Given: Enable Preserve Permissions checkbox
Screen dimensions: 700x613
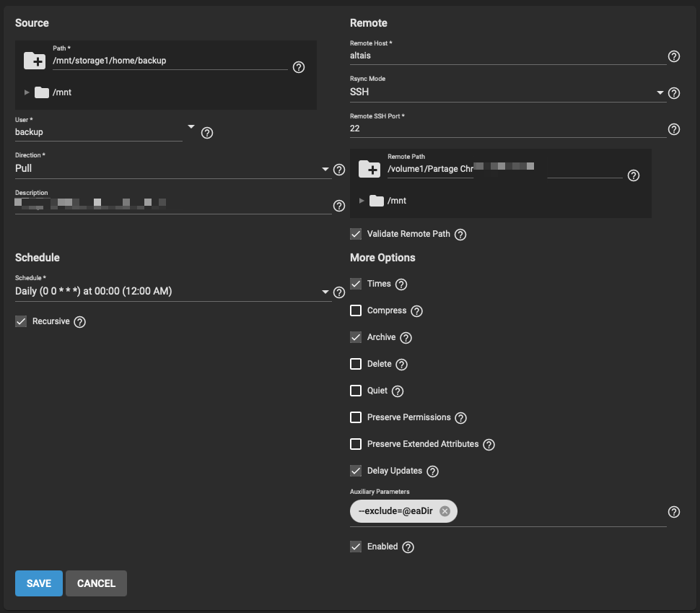Looking at the screenshot, I should point(356,417).
